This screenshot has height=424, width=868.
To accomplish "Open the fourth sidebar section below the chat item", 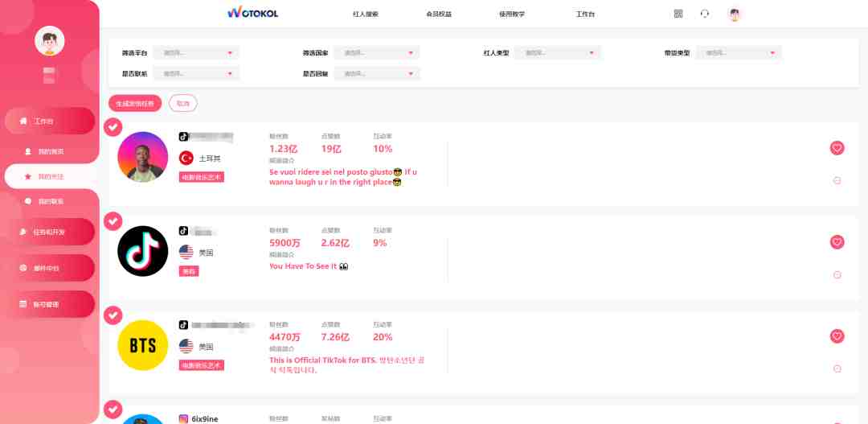I will point(50,232).
